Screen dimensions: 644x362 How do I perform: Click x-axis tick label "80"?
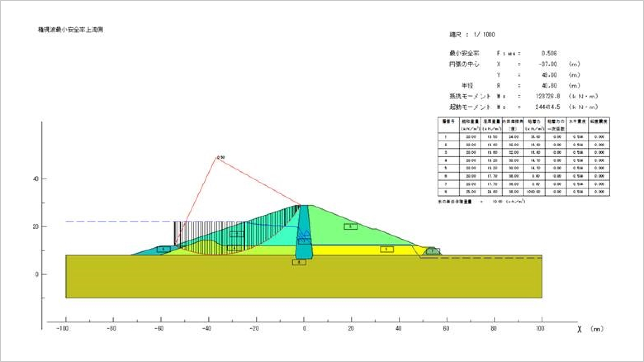[494, 329]
